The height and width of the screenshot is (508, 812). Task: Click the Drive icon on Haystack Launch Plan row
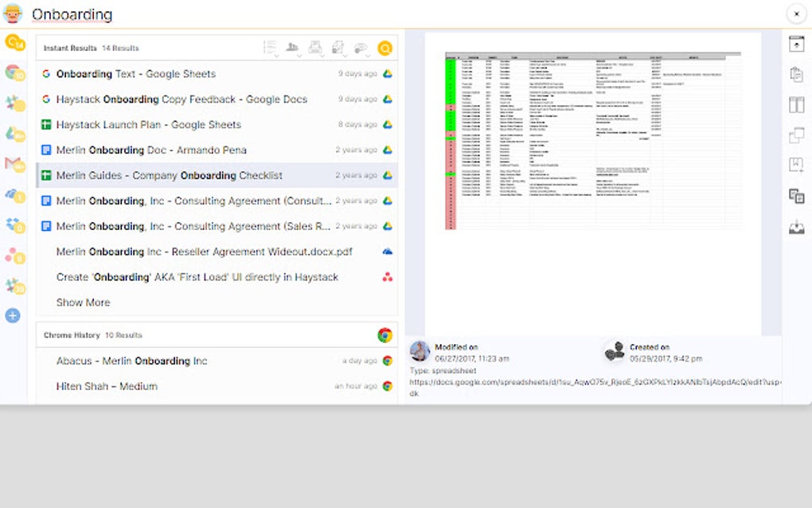388,125
